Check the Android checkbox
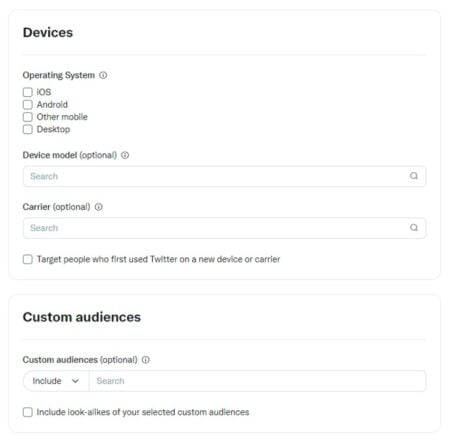Screen dimensions: 451x441 [x=28, y=105]
